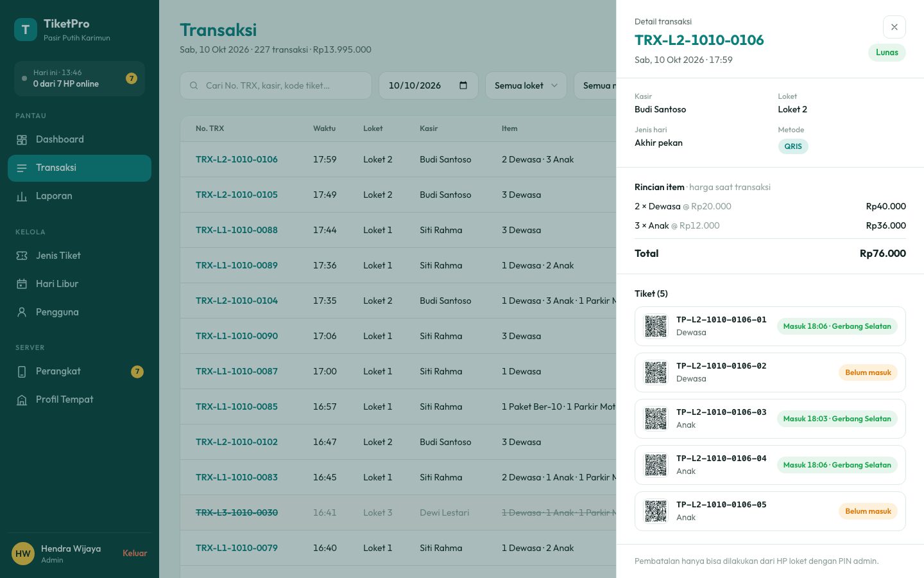924x578 pixels.
Task: Click the 10/10/2026 date field
Action: [x=429, y=85]
